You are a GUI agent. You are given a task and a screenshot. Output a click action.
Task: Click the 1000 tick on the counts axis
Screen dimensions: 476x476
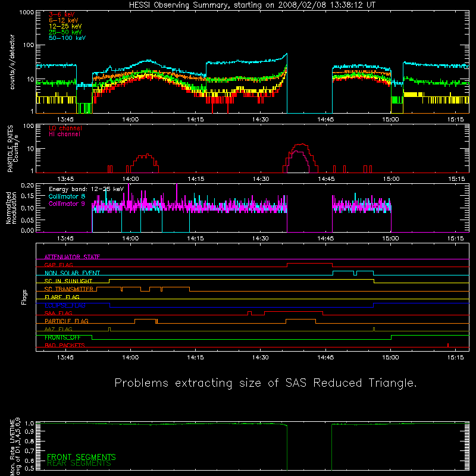point(27,12)
